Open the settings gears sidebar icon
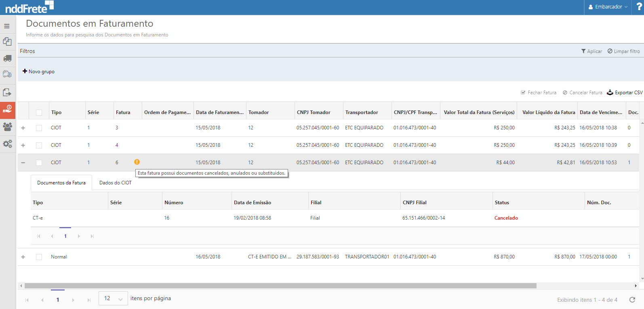644x309 pixels. coord(7,144)
